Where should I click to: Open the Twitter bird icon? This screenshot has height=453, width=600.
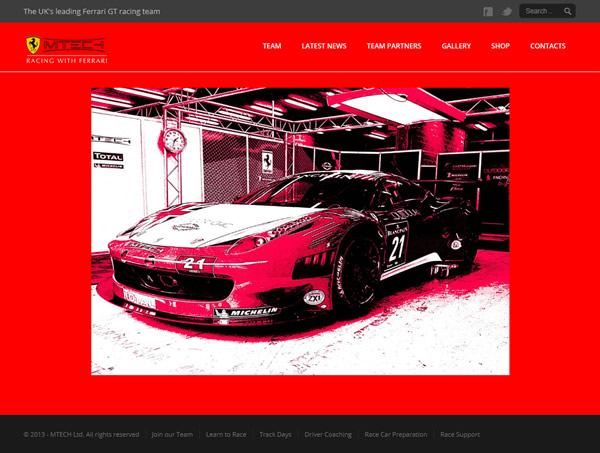pyautogui.click(x=507, y=11)
